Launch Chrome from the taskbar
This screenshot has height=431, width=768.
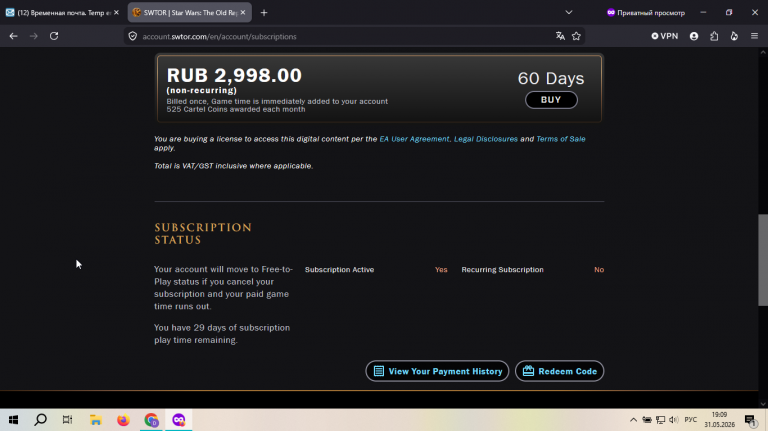click(x=151, y=420)
